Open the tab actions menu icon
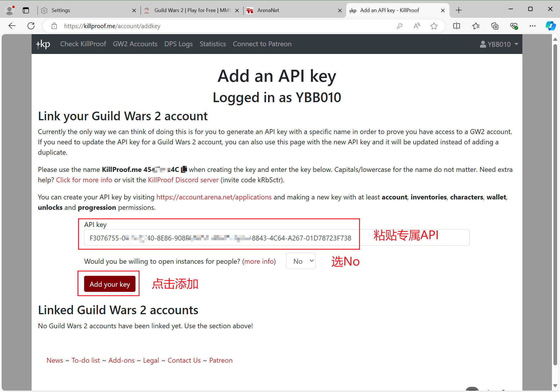Image resolution: width=560 pixels, height=392 pixels. coord(26,10)
